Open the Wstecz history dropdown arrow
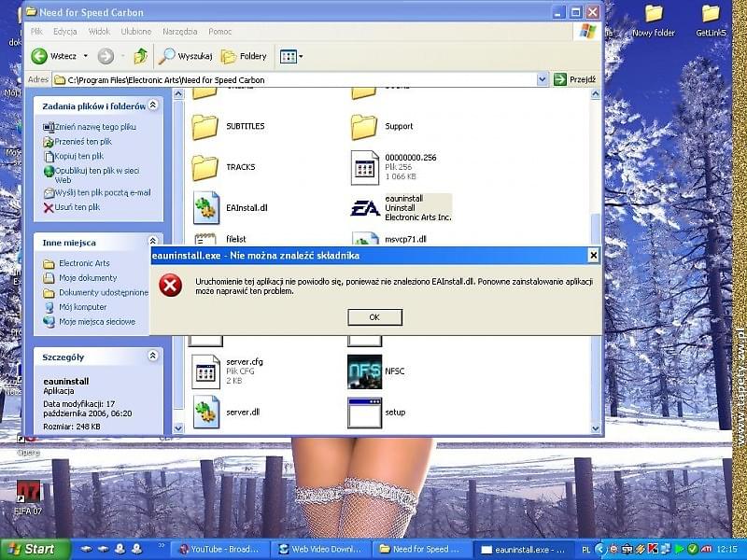The image size is (747, 560). coord(86,56)
